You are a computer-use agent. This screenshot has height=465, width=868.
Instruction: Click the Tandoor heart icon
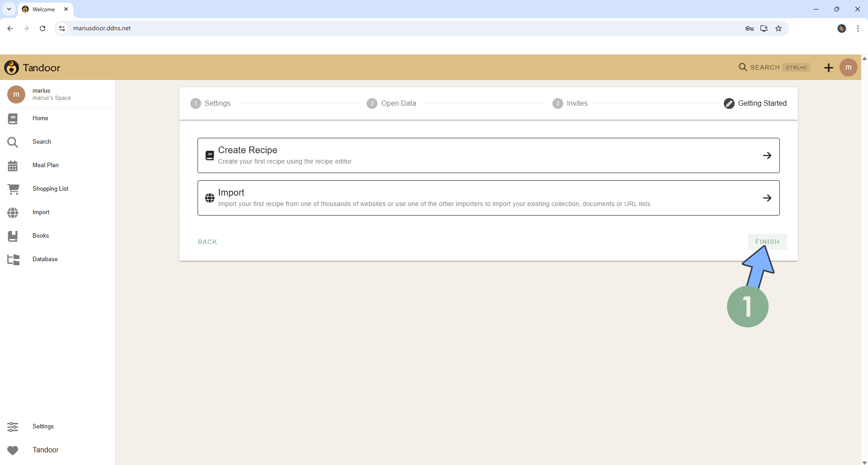pos(13,450)
